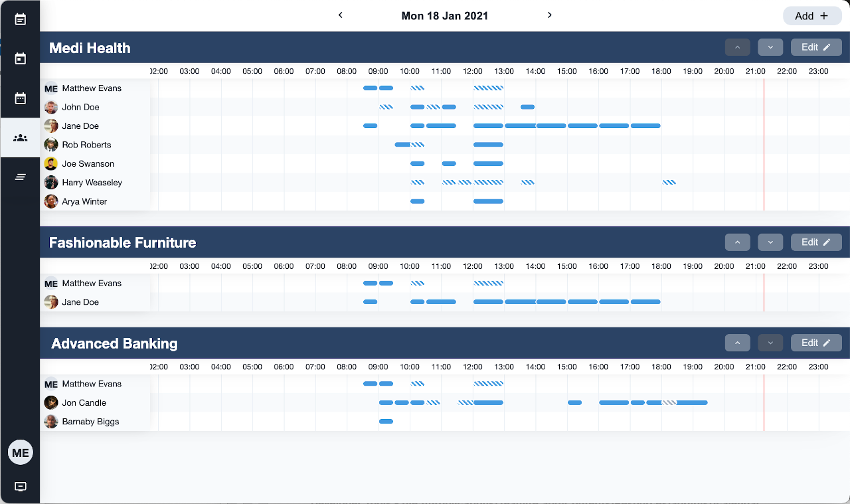Screen dimensions: 850x504
Task: Click Jon Candle's 12:00 shift in Advanced Banking
Action: 488,402
